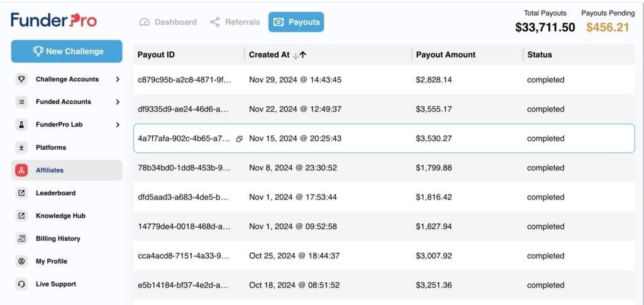Viewport: 644px width, 305px height.
Task: Select payout ID c879c95b-a2c8-4871-9f…
Action: 185,80
